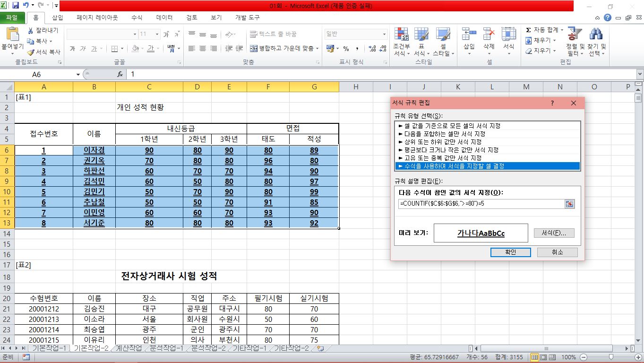
Task: Click 확인 in the 서식 규칙 편집 dialog
Action: (510, 252)
